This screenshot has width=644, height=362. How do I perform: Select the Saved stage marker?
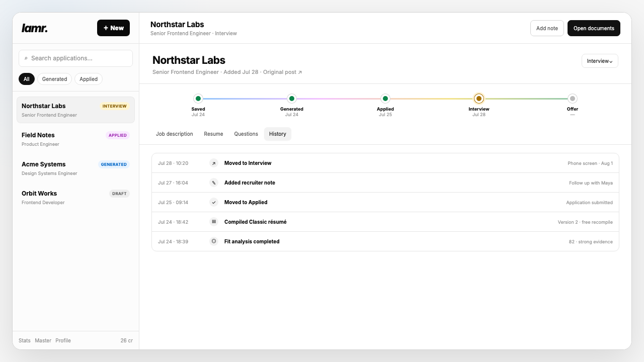198,99
